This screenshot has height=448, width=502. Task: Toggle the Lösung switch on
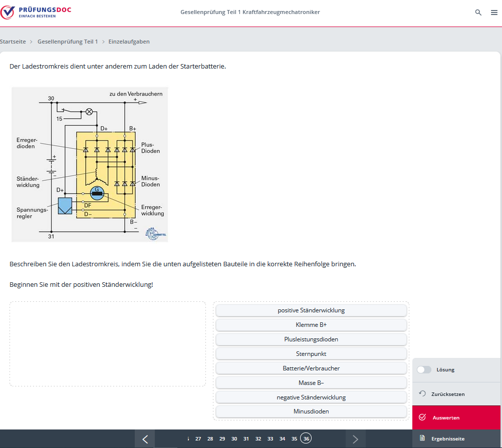pyautogui.click(x=424, y=370)
